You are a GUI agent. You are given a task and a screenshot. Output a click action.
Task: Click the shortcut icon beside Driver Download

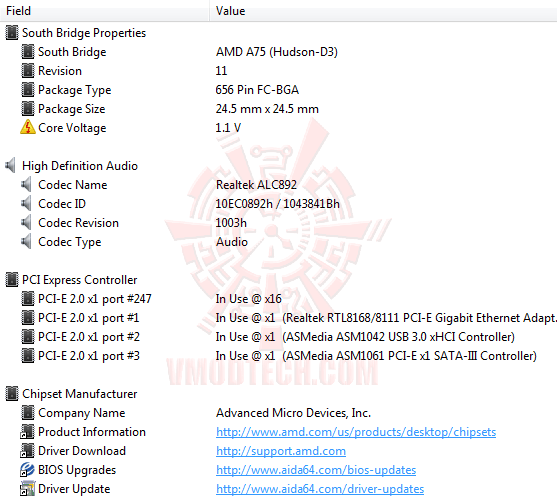(28, 451)
